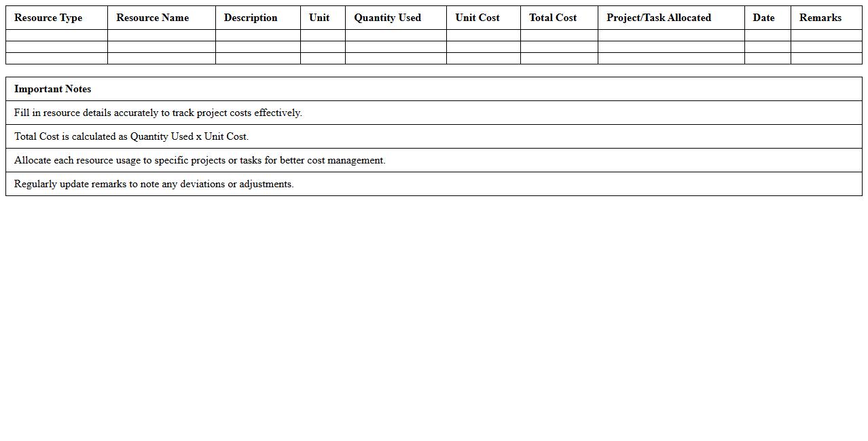
Task: Click first empty cell under Resource Name
Action: tap(161, 35)
